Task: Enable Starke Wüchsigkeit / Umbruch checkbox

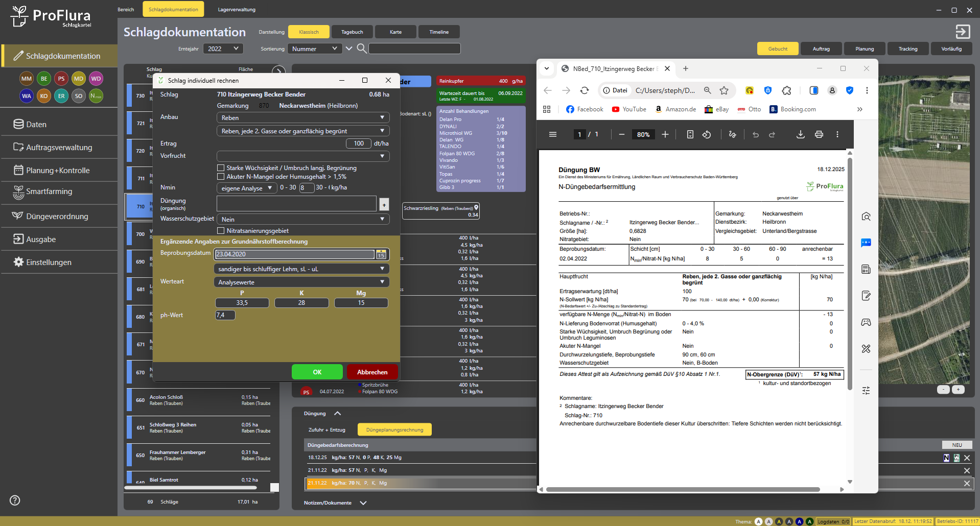Action: tap(221, 168)
